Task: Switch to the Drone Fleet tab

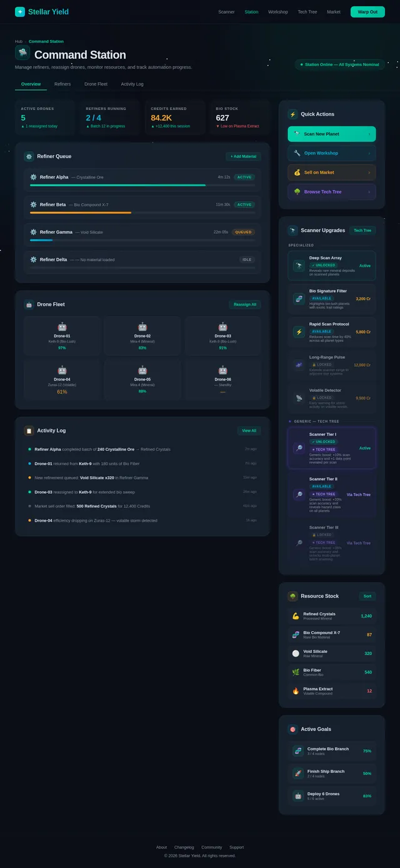Action: coord(96,84)
